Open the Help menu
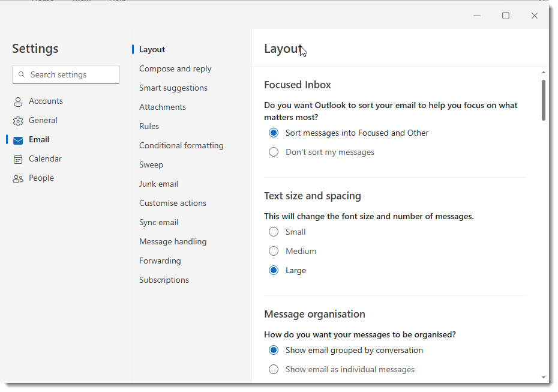Image resolution: width=558 pixels, height=392 pixels. click(x=118, y=1)
